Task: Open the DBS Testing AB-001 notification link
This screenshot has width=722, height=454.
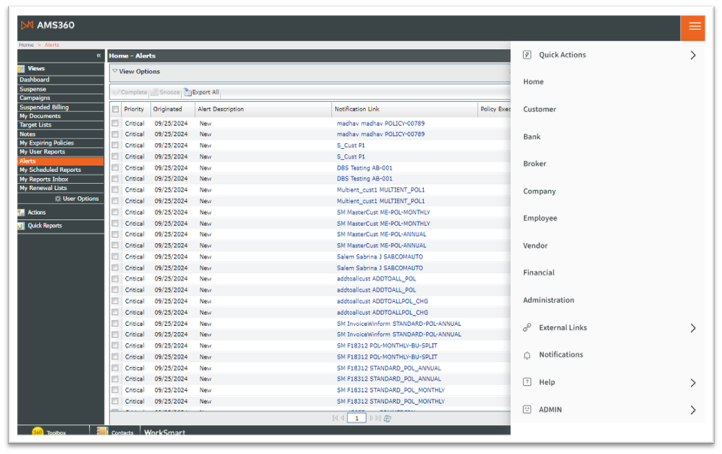Action: pyautogui.click(x=364, y=168)
